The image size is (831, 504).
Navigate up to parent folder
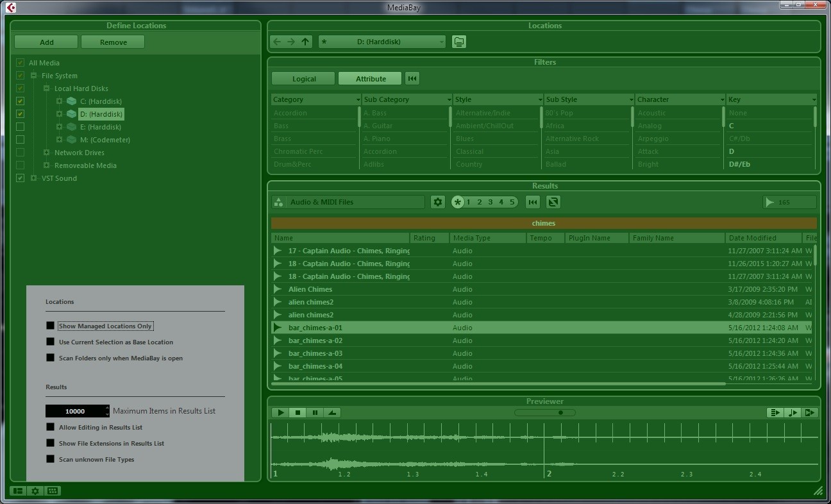click(x=305, y=42)
